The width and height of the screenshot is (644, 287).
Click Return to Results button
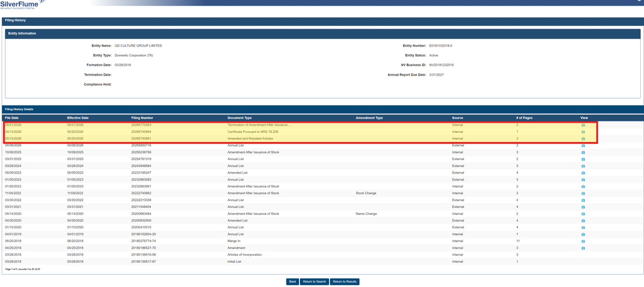pos(345,282)
